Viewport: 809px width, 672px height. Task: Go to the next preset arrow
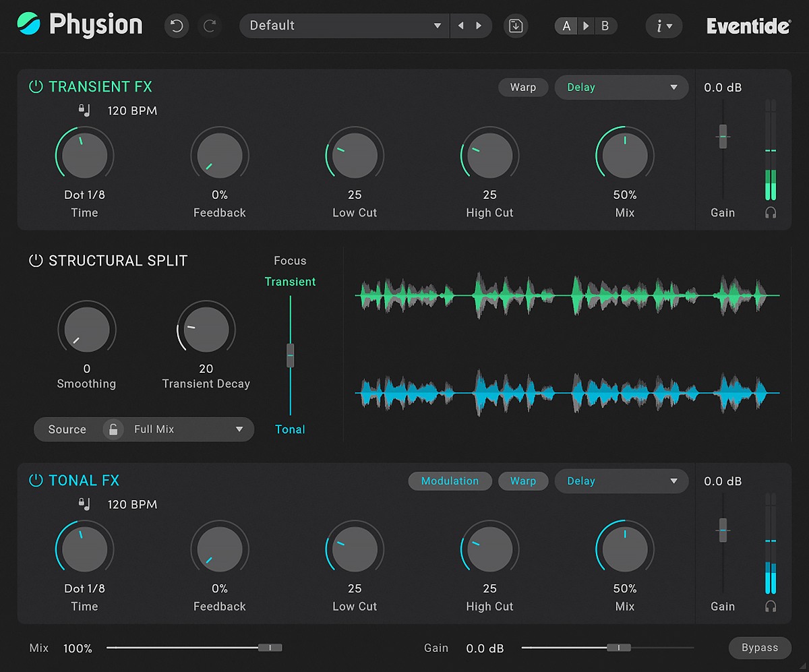[x=479, y=26]
